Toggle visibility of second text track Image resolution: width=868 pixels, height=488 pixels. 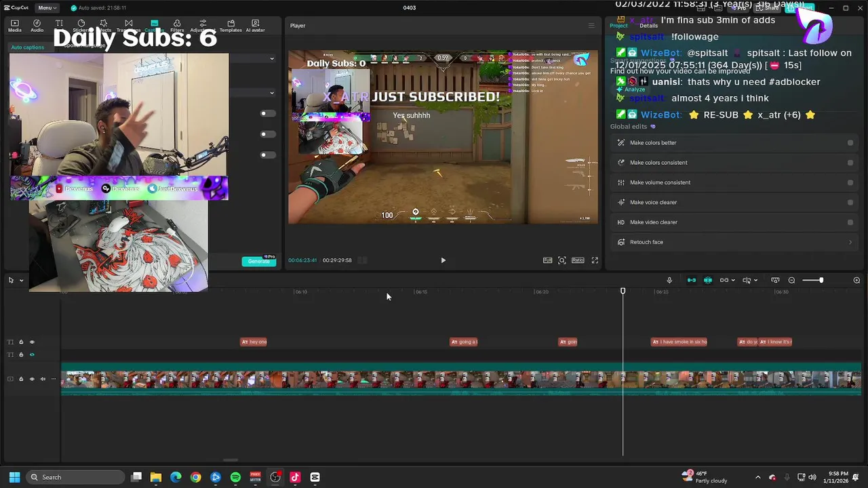[32, 354]
